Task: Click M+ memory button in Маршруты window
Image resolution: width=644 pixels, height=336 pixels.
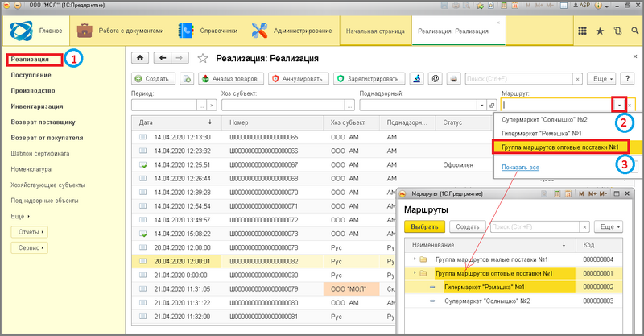Action: pyautogui.click(x=592, y=193)
